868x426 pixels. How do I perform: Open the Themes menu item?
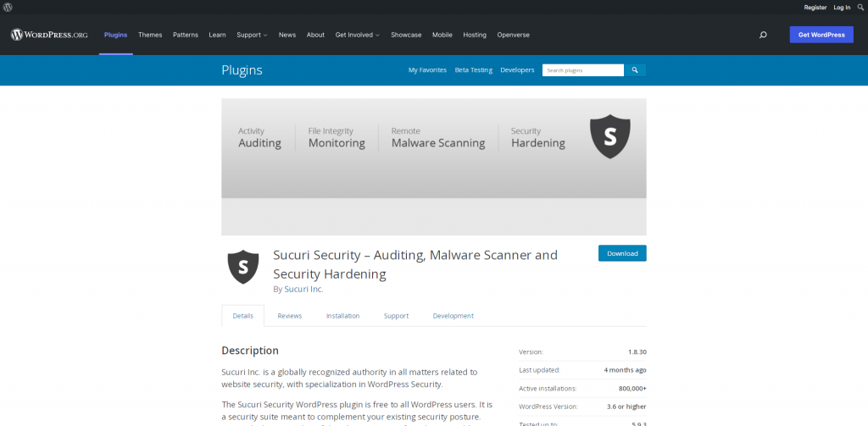pyautogui.click(x=150, y=35)
